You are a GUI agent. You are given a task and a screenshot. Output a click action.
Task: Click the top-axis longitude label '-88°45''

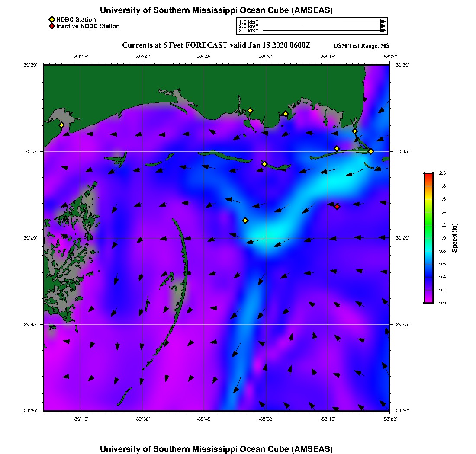click(x=204, y=57)
